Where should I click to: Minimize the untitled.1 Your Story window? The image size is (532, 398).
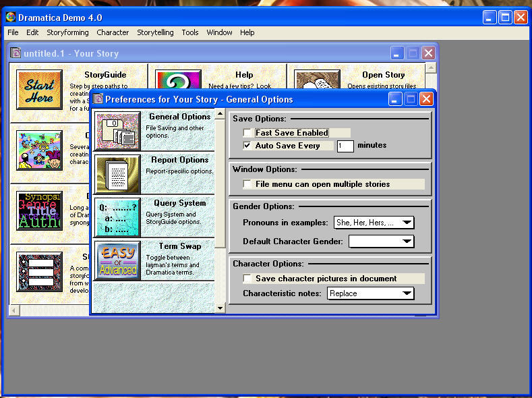[397, 53]
